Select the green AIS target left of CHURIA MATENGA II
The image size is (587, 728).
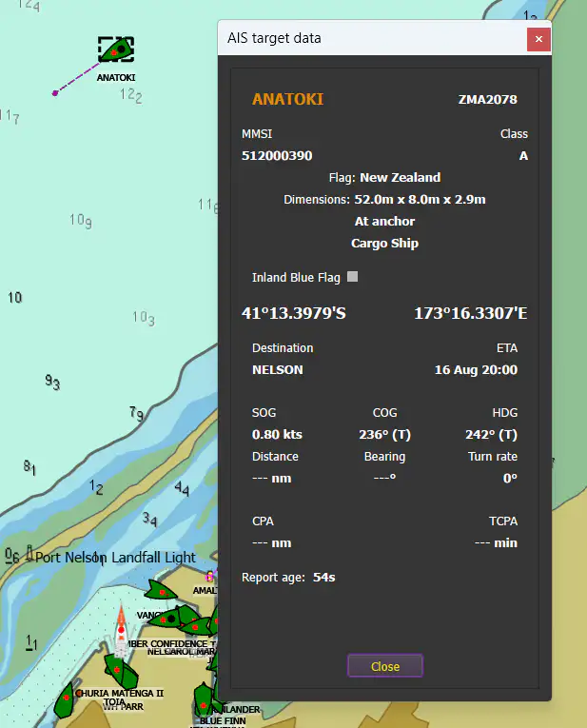point(66,698)
